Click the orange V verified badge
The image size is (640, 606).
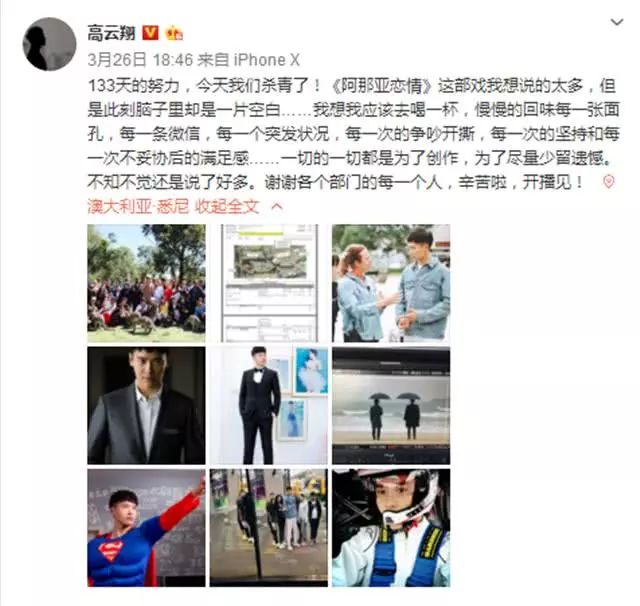tap(150, 33)
